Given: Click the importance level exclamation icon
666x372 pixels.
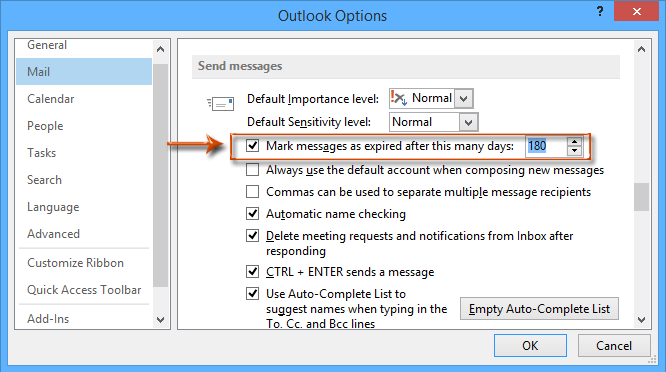Looking at the screenshot, I should click(x=399, y=98).
